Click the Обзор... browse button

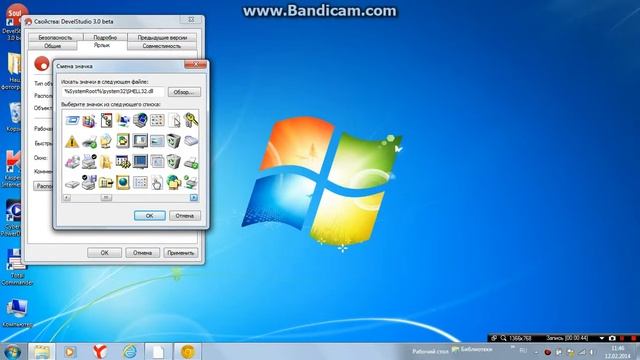pyautogui.click(x=184, y=92)
